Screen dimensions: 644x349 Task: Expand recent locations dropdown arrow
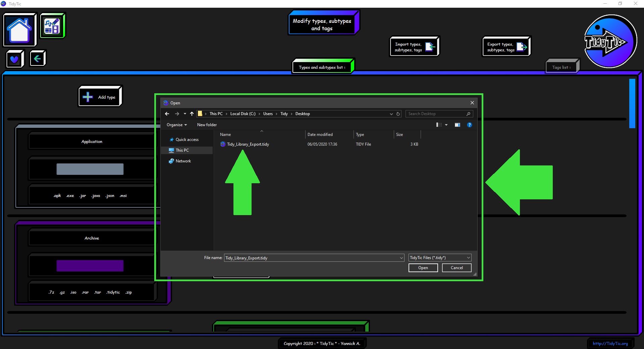coord(185,114)
